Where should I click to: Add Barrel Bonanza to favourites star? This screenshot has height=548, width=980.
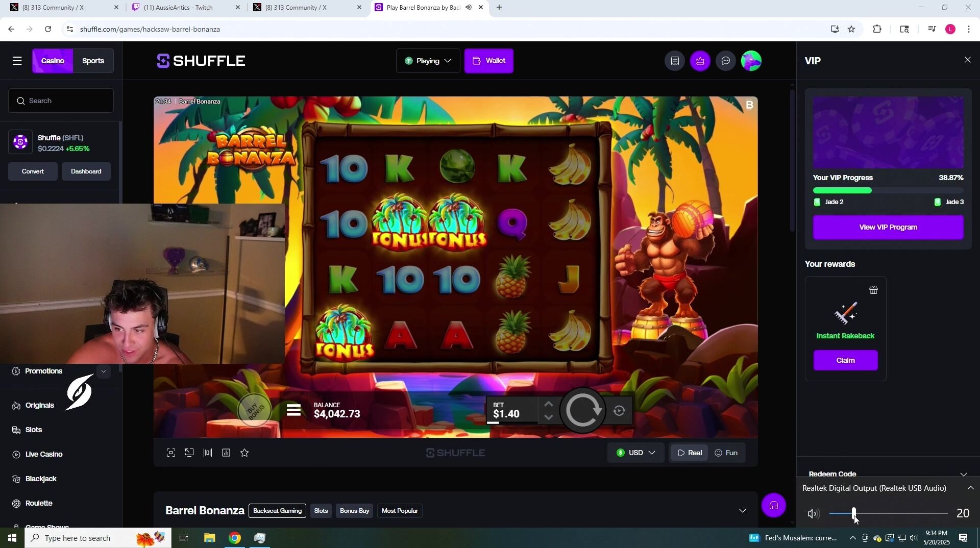click(244, 453)
